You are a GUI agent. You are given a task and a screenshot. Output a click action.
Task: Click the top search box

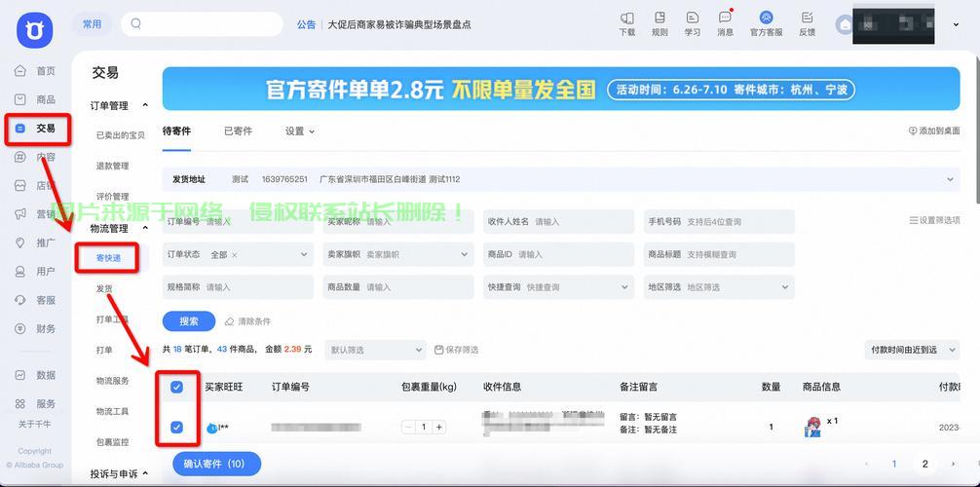(202, 23)
